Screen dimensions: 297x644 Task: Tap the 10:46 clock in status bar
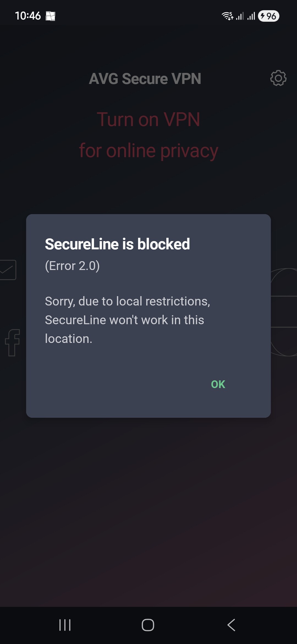tap(28, 16)
